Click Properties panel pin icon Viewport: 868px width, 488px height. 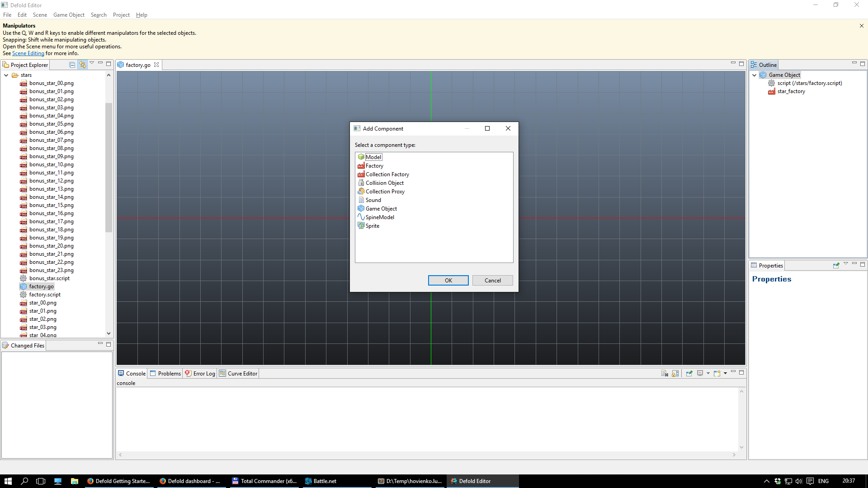point(836,266)
